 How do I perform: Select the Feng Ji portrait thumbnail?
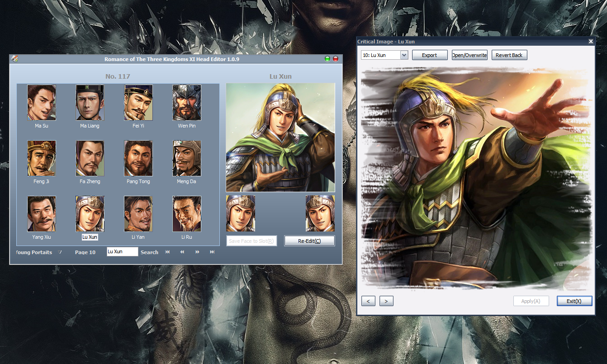(42, 158)
